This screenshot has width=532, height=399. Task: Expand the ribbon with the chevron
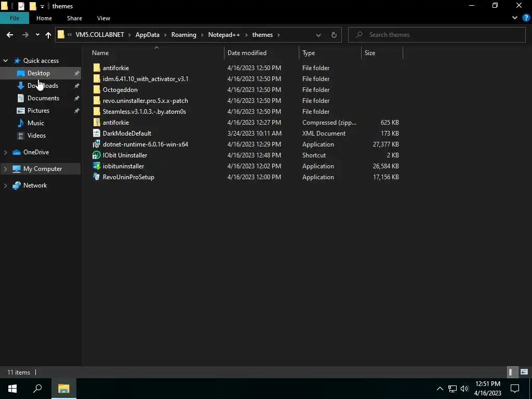click(x=515, y=18)
